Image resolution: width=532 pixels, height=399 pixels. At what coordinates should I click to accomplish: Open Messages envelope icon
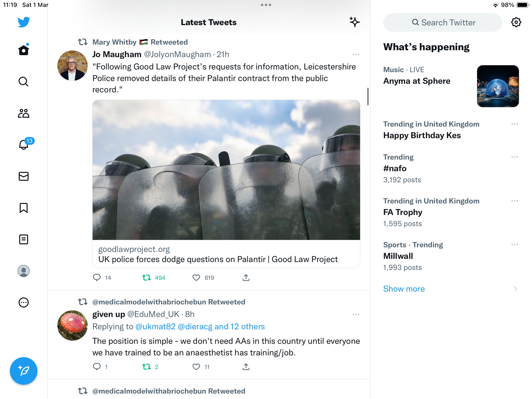click(x=24, y=176)
